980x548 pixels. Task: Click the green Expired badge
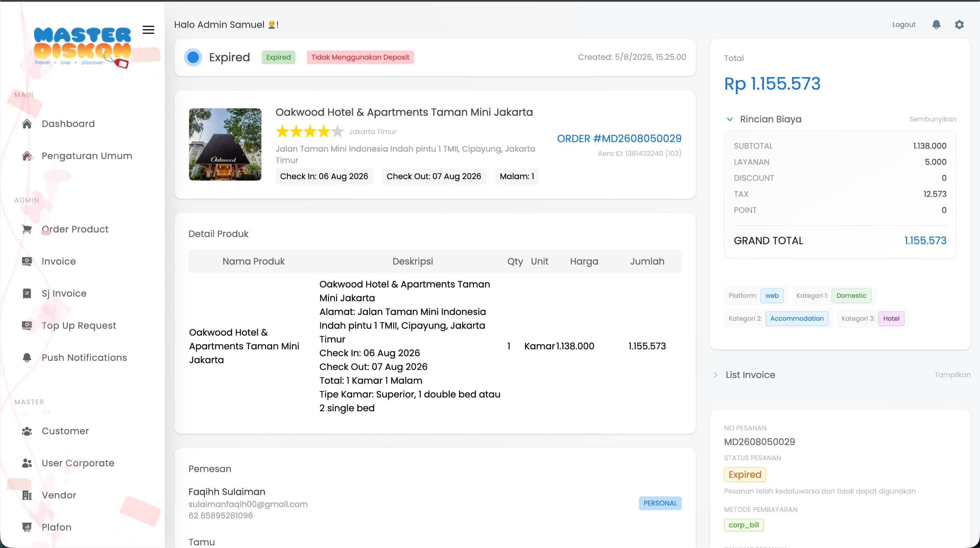tap(278, 57)
